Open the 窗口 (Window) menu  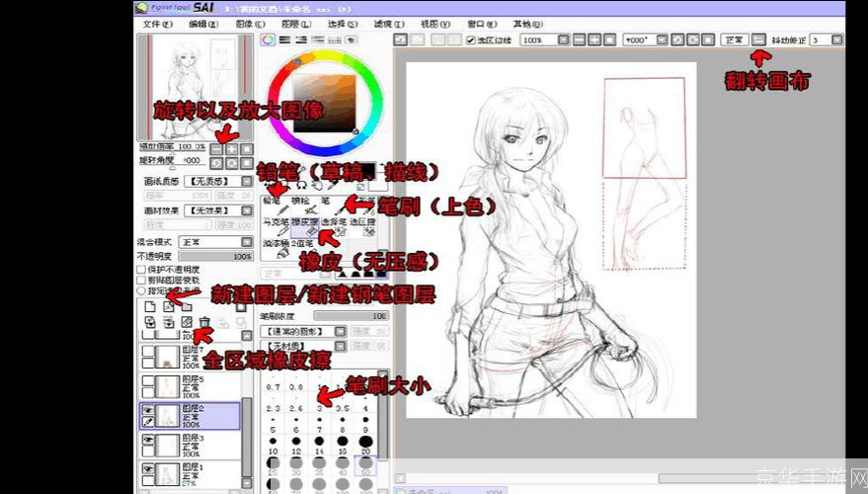click(482, 24)
